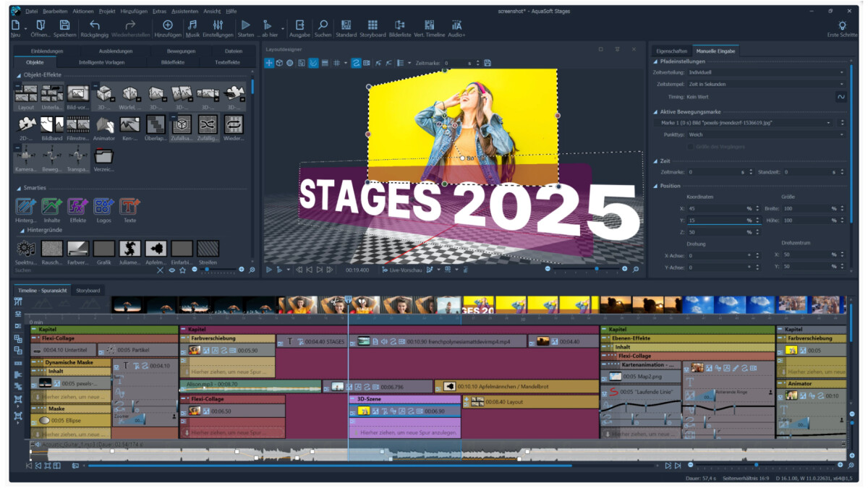Open the Punkttyp dropdown
The image size is (868, 488).
[765, 134]
